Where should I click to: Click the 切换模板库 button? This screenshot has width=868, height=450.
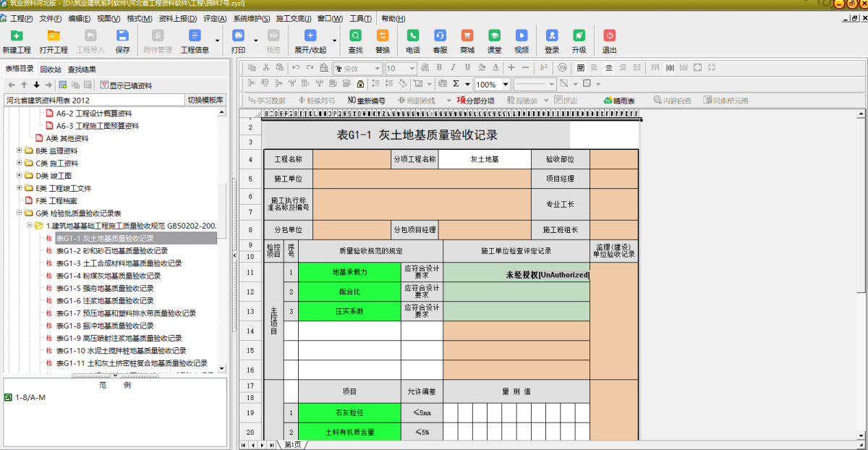pyautogui.click(x=205, y=100)
